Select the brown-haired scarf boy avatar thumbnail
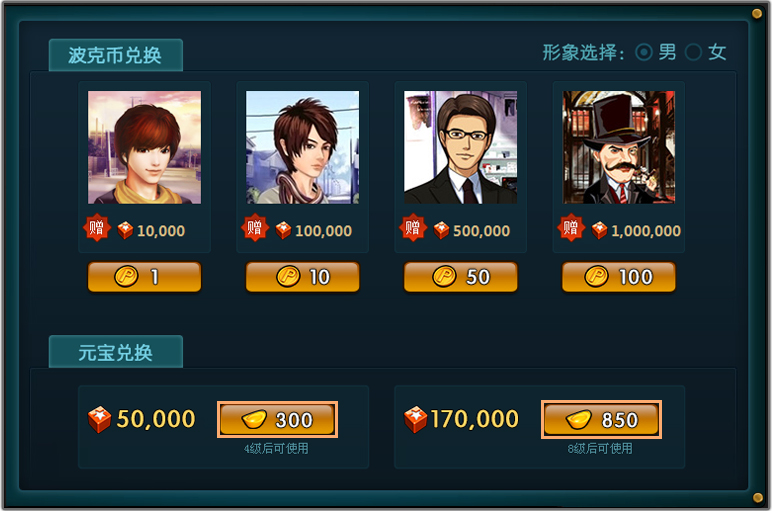This screenshot has height=511, width=773. pyautogui.click(x=303, y=147)
